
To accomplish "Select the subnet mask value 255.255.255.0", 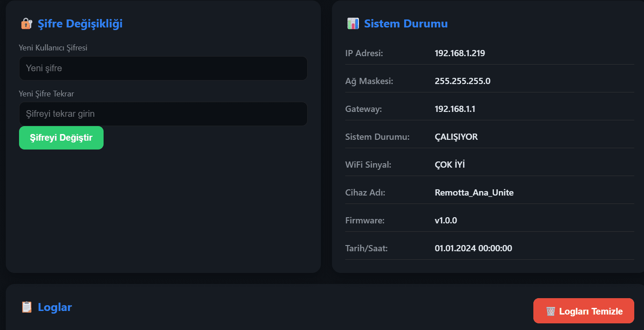I will point(463,81).
